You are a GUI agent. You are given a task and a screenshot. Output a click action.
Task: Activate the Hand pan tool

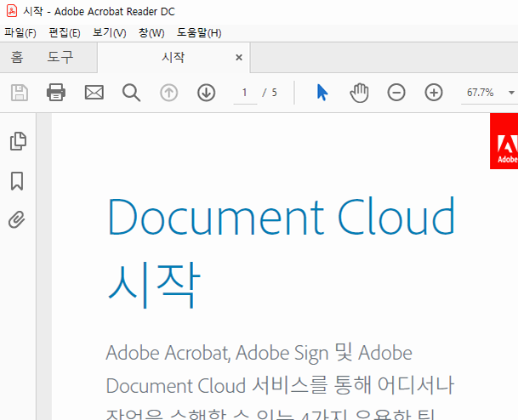point(359,93)
